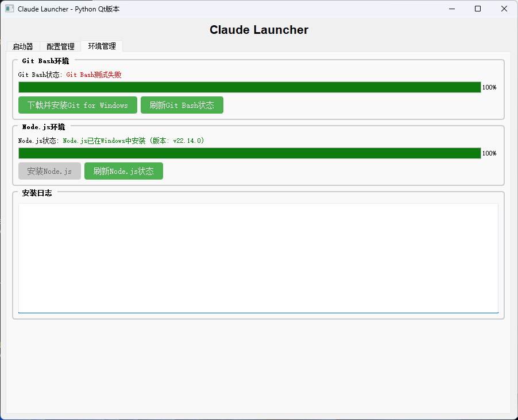Open the 配置管理 tab
This screenshot has height=420, width=518.
click(x=60, y=46)
